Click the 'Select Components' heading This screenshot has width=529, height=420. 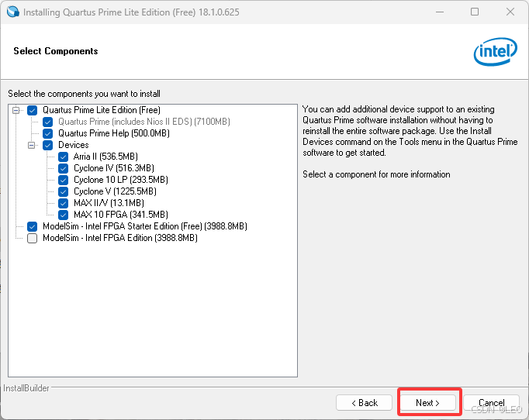pos(56,51)
